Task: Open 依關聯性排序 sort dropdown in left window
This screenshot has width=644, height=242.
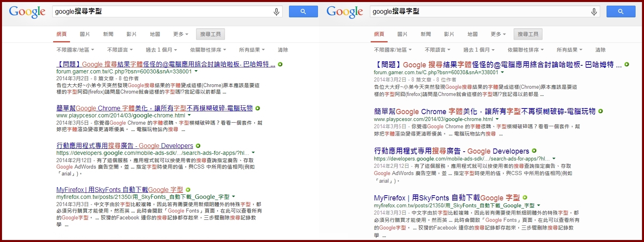Action: (x=208, y=50)
